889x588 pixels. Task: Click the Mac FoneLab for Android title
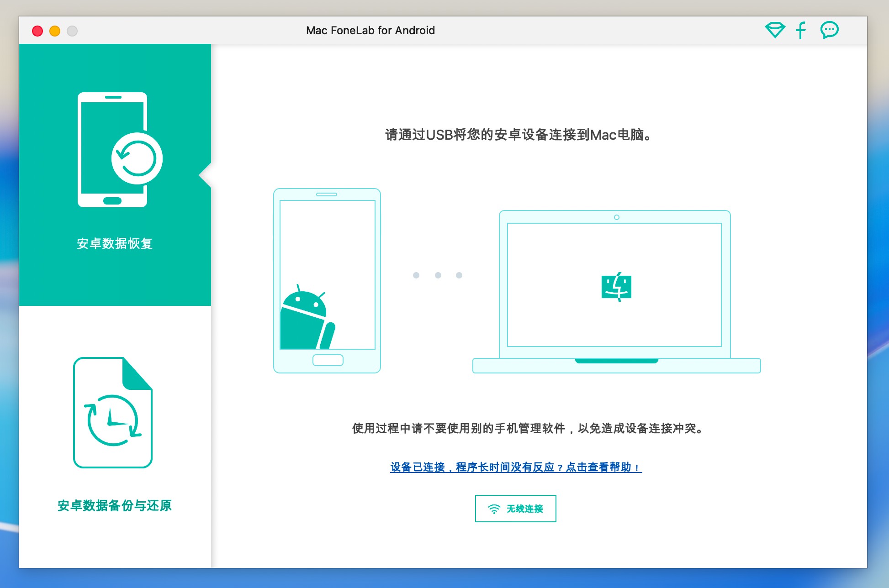[x=370, y=31]
